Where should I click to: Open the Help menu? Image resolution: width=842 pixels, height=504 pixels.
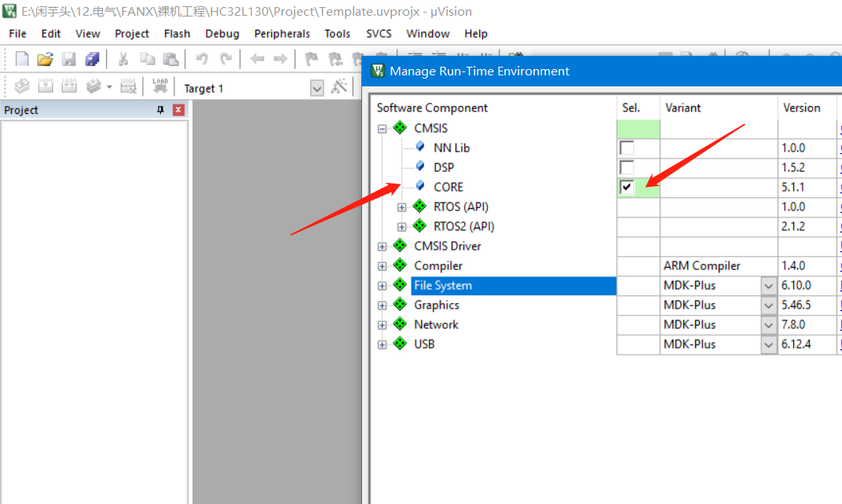click(476, 33)
